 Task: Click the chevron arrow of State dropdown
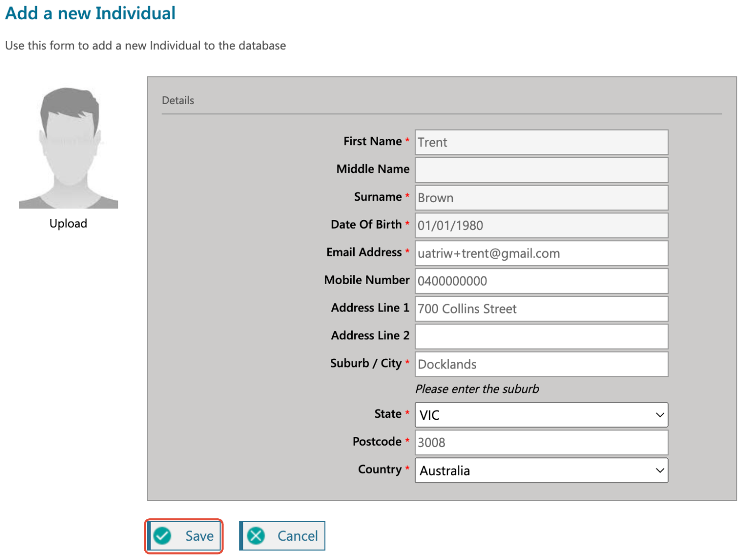click(x=660, y=415)
